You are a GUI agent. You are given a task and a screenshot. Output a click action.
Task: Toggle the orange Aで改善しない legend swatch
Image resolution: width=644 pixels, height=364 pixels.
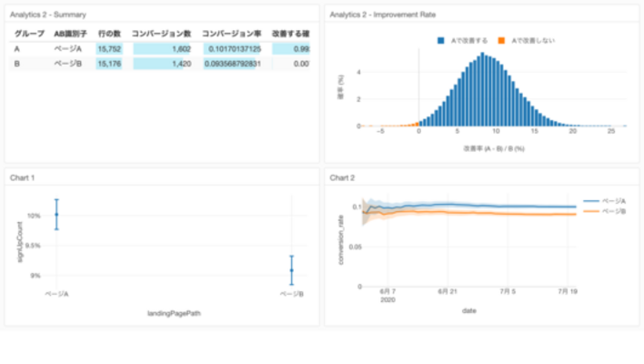(501, 40)
